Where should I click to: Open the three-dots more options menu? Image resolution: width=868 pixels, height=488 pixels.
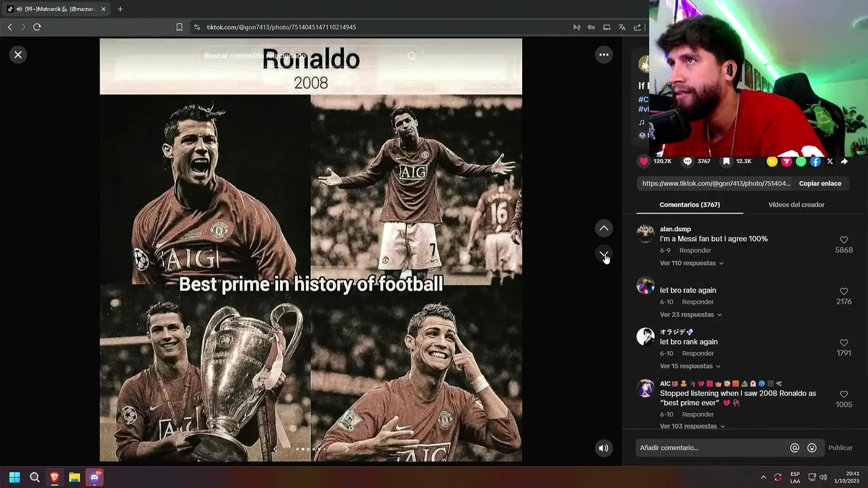coord(604,55)
